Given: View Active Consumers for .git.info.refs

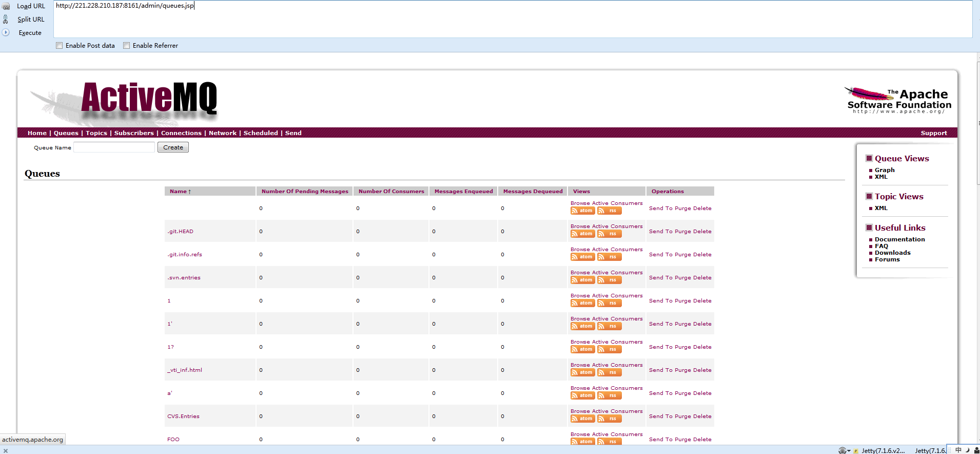Looking at the screenshot, I should coord(617,250).
